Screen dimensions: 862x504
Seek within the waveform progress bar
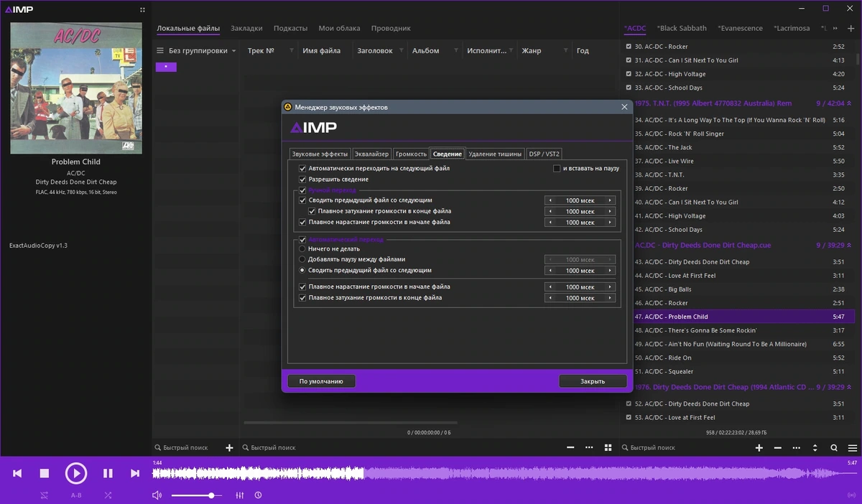point(504,473)
